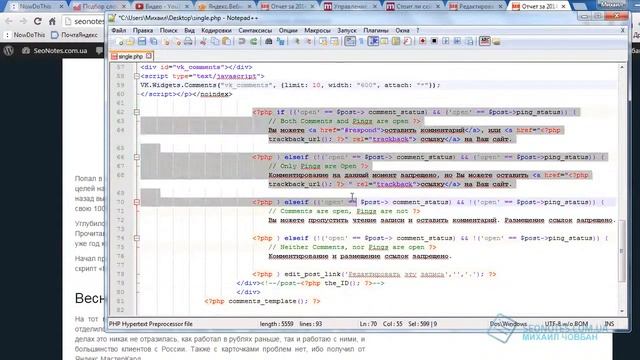Image resolution: width=640 pixels, height=360 pixels.
Task: Click the UTF-8 w/o BOM encoding status field
Action: [566, 324]
